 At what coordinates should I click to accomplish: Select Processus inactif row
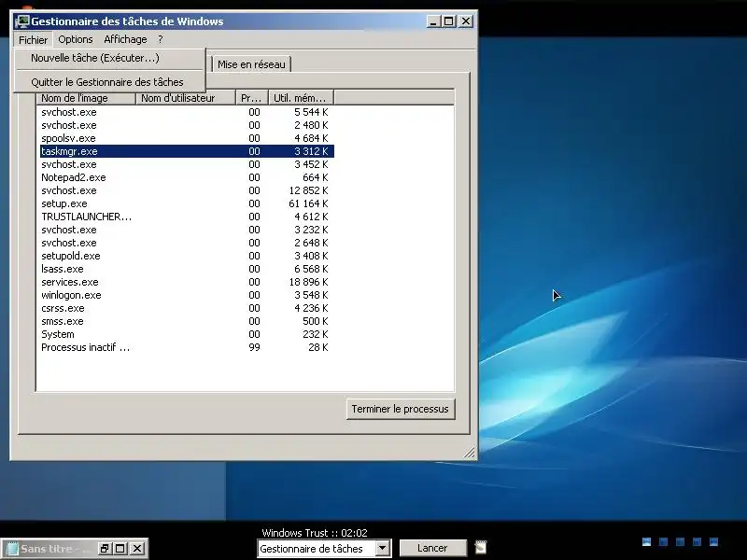[187, 347]
